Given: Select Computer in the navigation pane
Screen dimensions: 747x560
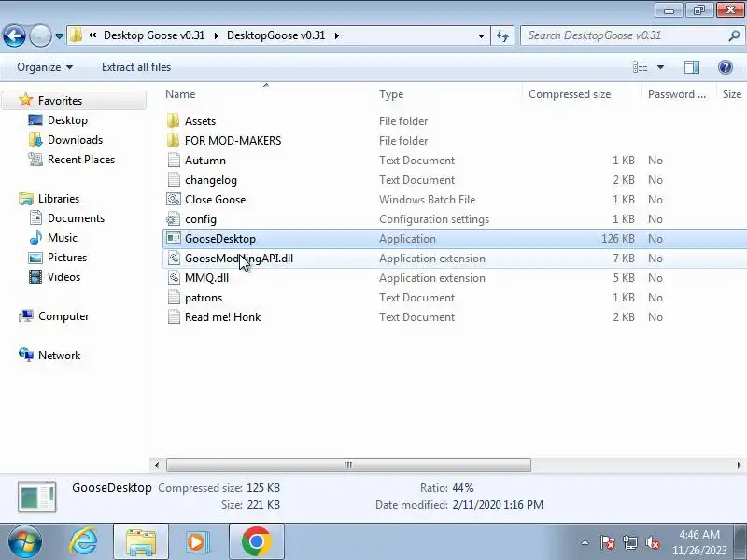Looking at the screenshot, I should [x=63, y=316].
